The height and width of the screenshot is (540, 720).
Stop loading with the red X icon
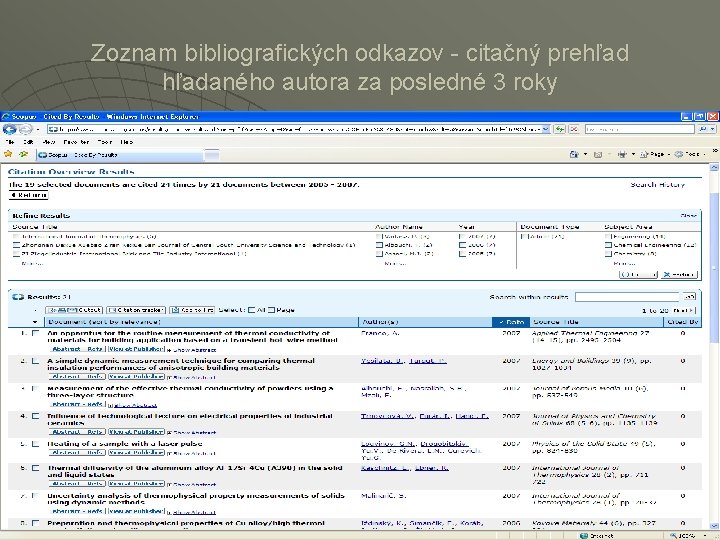[x=574, y=129]
